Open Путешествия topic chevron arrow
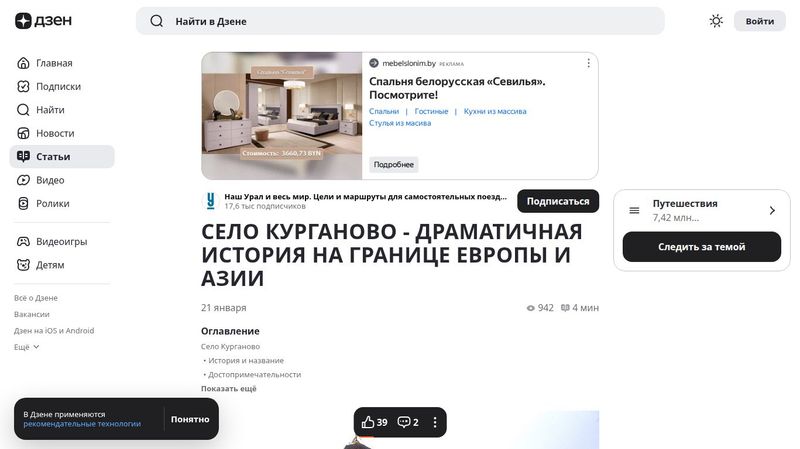This screenshot has height=449, width=800. [772, 210]
